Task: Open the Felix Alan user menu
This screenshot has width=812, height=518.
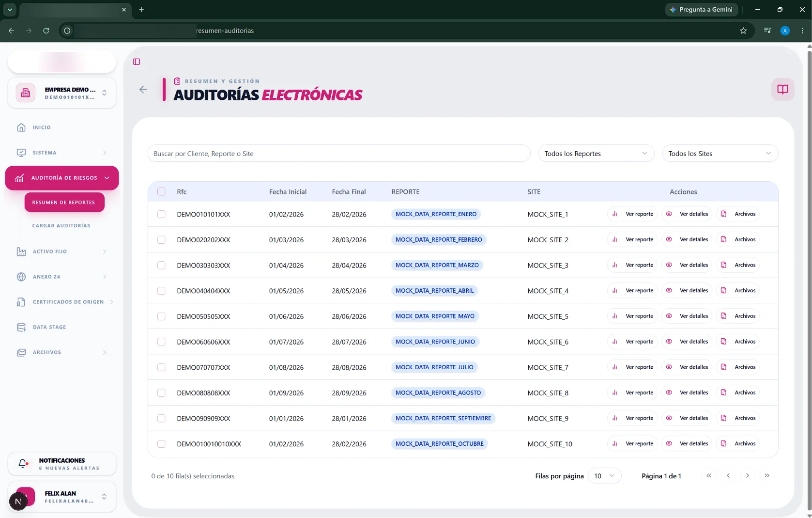Action: 61,497
